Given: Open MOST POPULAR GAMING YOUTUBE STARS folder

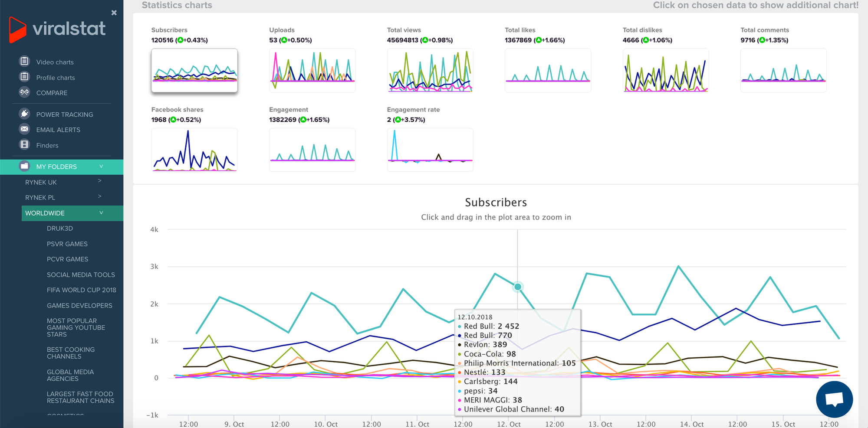Looking at the screenshot, I should click(x=76, y=327).
